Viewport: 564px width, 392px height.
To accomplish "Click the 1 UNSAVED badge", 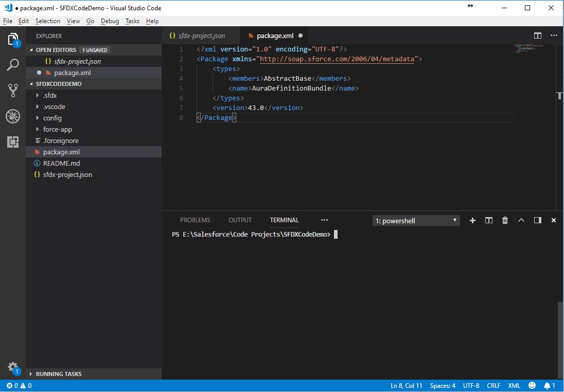I will pyautogui.click(x=95, y=50).
